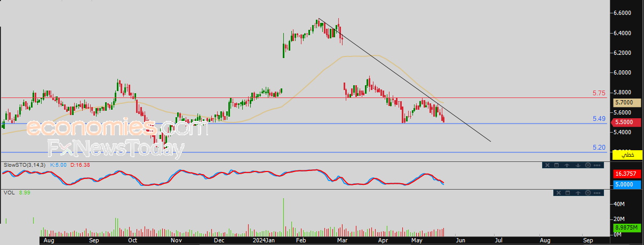Click the 5.75 resistance level label
Viewport: 644px width, 245px height.
(599, 93)
